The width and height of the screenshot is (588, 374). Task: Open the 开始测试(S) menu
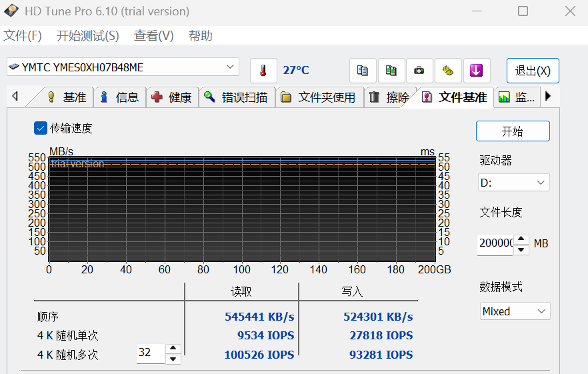[87, 36]
